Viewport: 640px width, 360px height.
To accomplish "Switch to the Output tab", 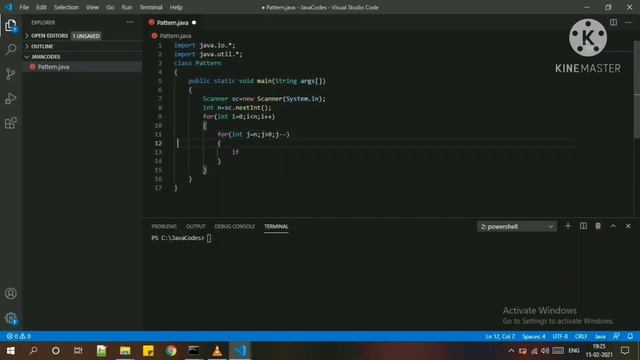I will 196,227.
